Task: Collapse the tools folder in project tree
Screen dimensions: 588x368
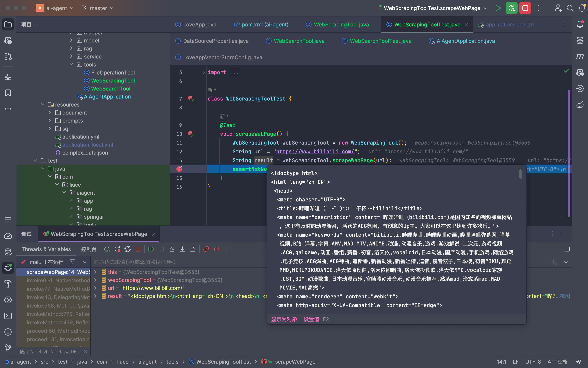Action: [71, 64]
